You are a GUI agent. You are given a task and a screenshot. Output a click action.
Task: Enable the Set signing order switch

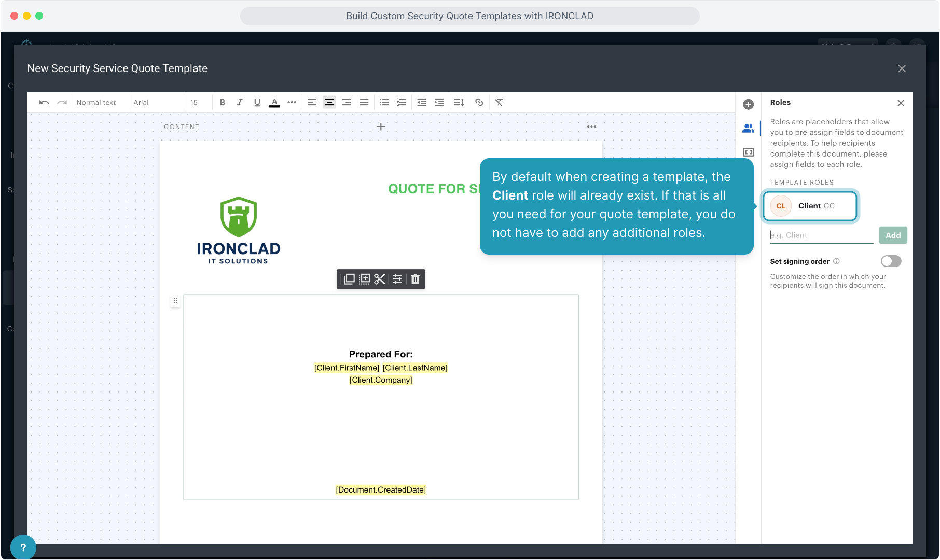(x=891, y=261)
